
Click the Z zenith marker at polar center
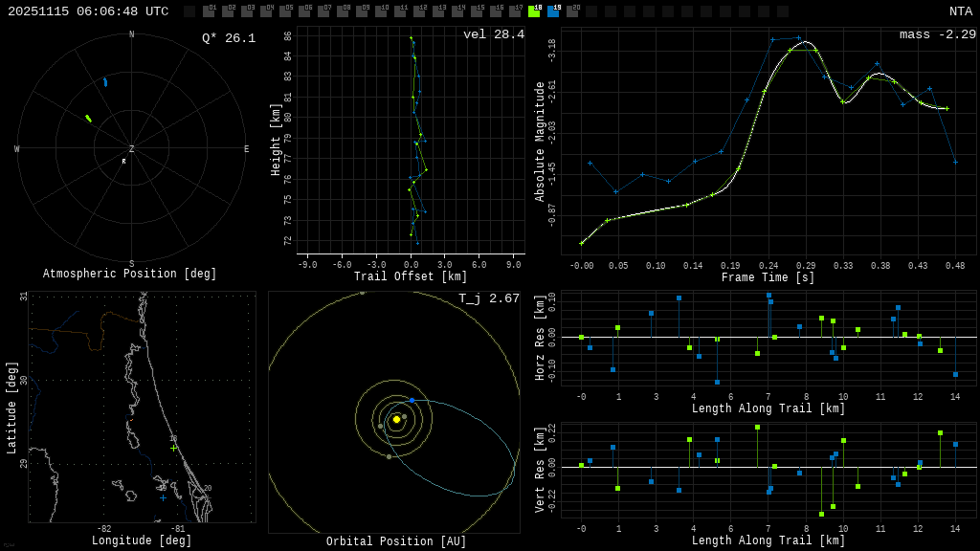[x=132, y=149]
